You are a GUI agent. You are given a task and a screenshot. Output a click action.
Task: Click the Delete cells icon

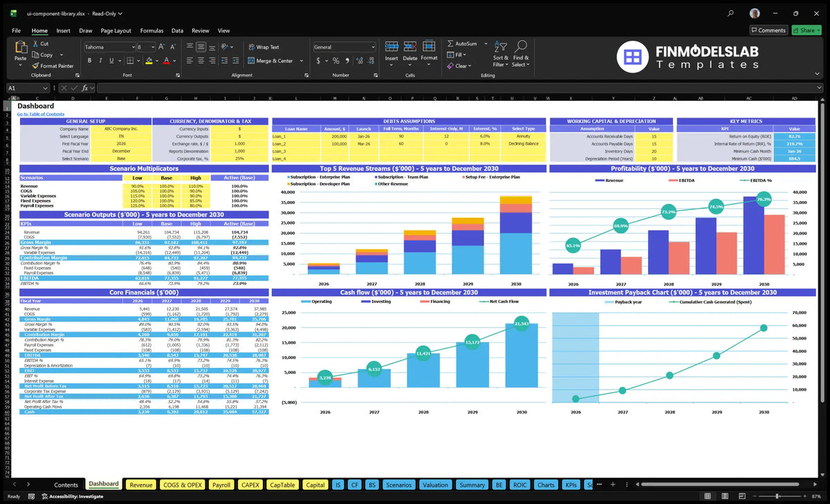coord(410,46)
